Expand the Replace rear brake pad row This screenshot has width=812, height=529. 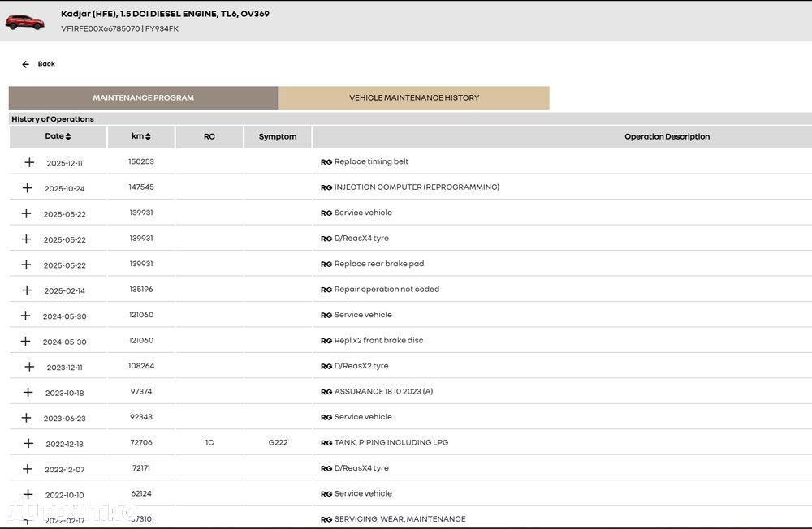coord(26,264)
